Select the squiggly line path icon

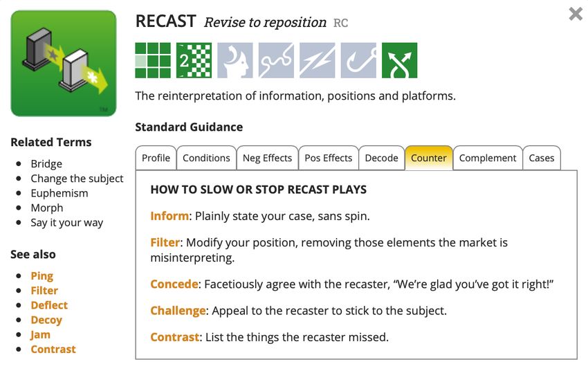[x=276, y=60]
